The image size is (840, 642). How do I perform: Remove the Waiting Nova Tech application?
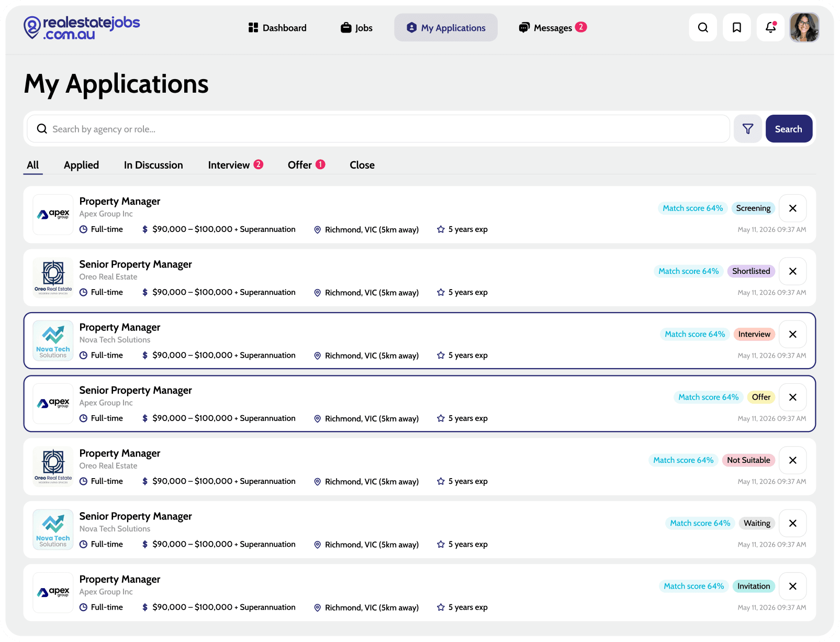point(792,523)
